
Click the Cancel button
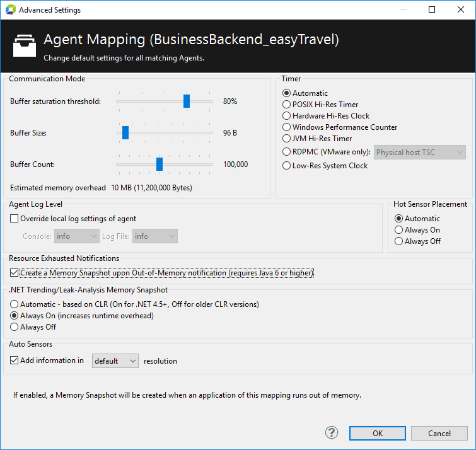(x=439, y=433)
